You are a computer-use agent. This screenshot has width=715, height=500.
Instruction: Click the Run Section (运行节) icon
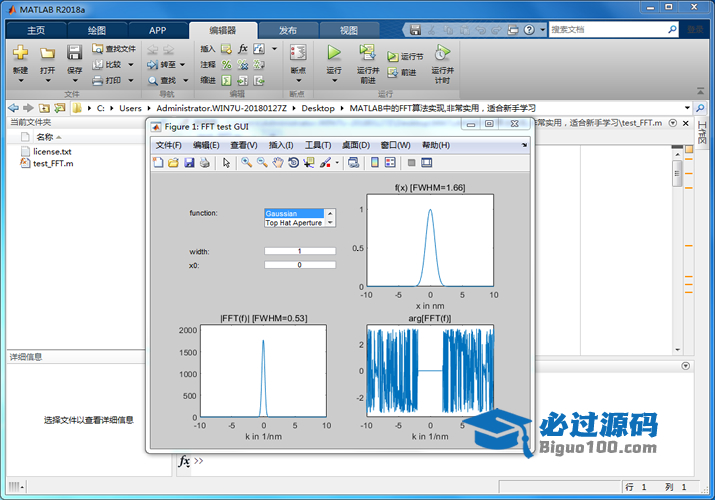(392, 57)
